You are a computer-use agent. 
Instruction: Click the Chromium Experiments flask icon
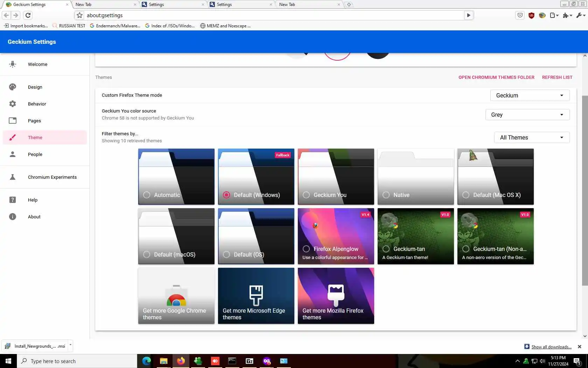pyautogui.click(x=13, y=177)
